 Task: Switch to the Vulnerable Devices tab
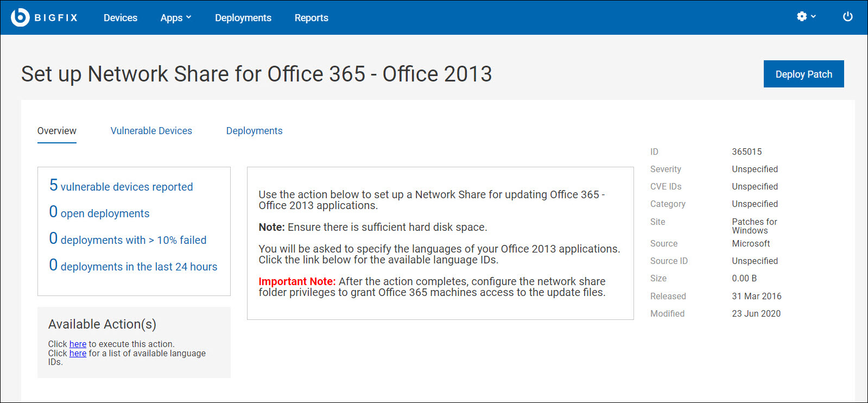click(151, 131)
